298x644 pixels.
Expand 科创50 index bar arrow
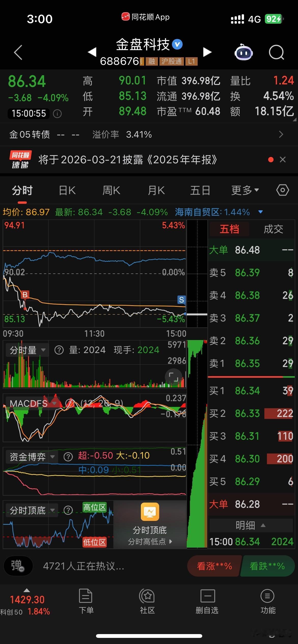(26, 590)
